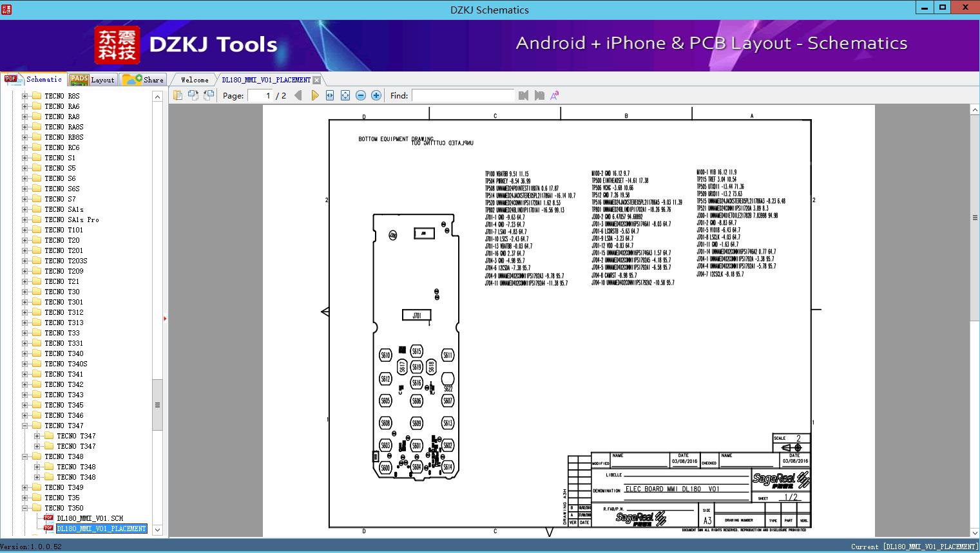Click the tree panel scroll up arrow

click(x=157, y=97)
